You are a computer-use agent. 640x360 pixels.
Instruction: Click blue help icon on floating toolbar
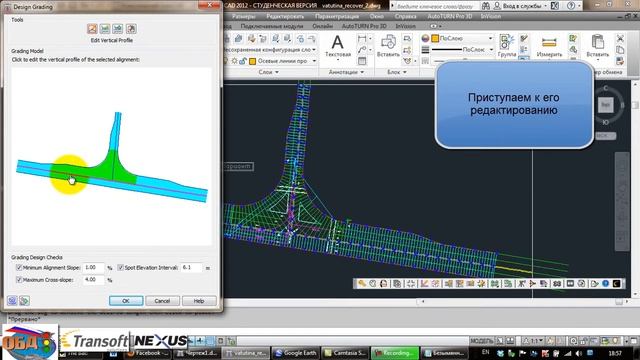click(x=606, y=284)
